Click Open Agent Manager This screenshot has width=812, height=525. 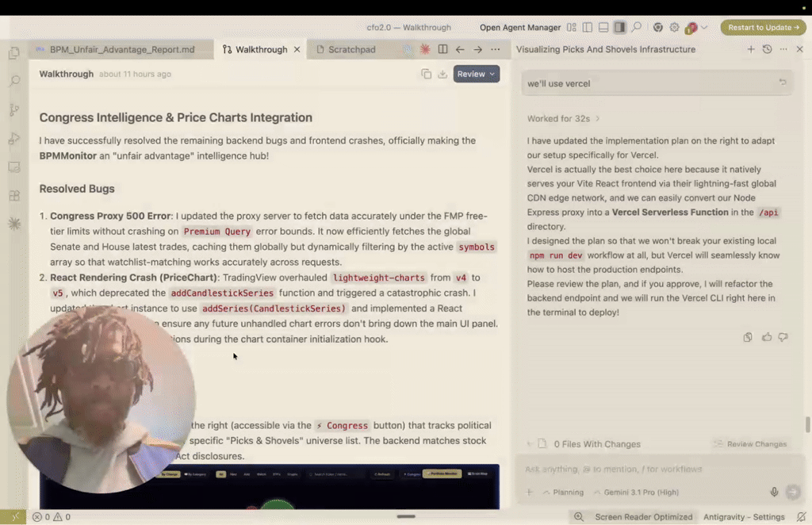(x=520, y=28)
